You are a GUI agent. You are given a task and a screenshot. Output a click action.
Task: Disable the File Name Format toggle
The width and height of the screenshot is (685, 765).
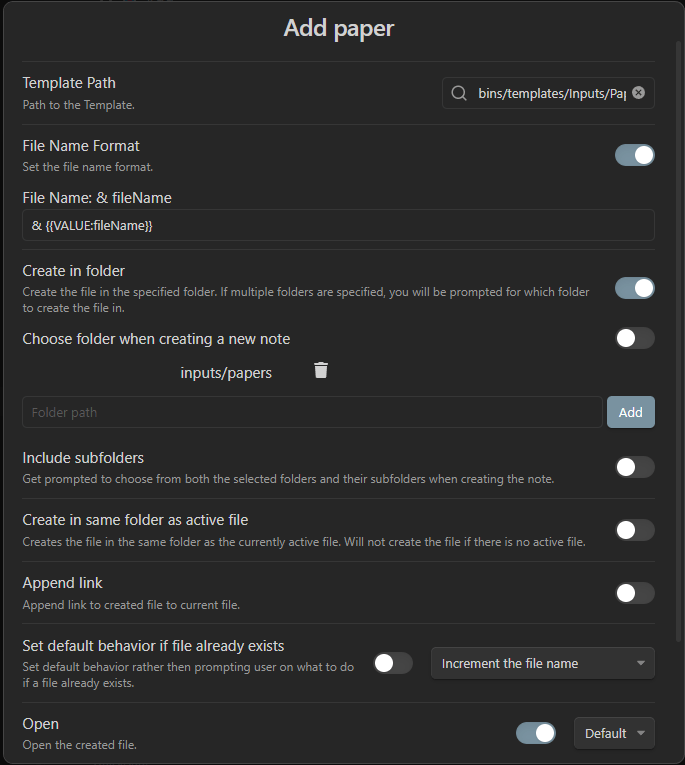pos(634,155)
